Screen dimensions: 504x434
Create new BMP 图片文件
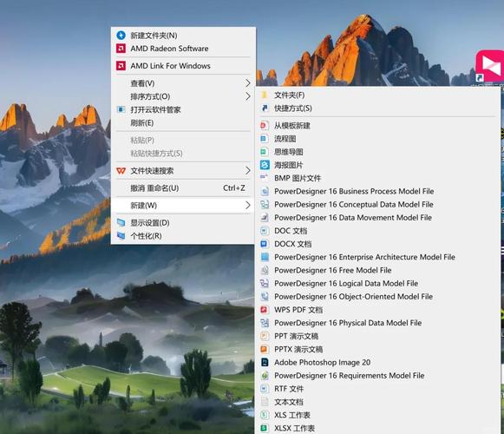[377, 178]
